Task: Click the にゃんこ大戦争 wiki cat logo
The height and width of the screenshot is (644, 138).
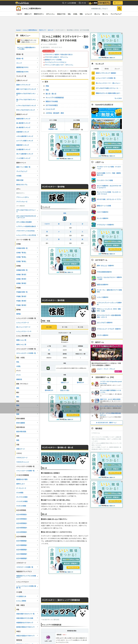Action: [x=18, y=8]
